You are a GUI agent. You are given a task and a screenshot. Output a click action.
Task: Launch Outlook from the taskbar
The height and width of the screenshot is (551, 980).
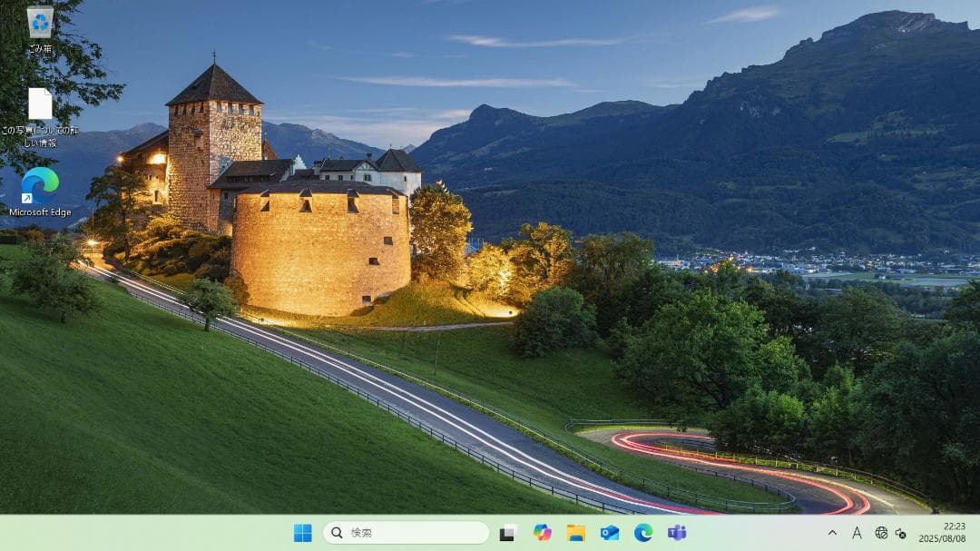pos(610,533)
